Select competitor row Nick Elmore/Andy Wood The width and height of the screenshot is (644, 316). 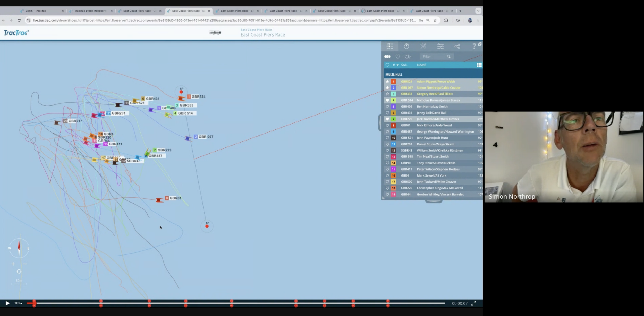[434, 125]
